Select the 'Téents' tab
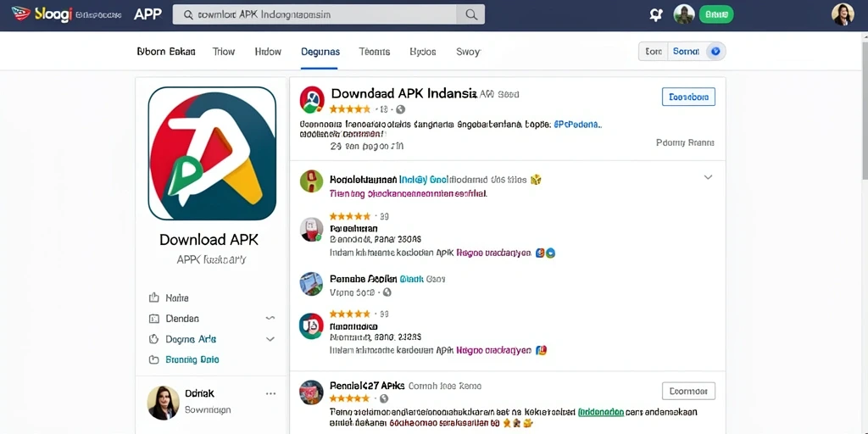 374,52
